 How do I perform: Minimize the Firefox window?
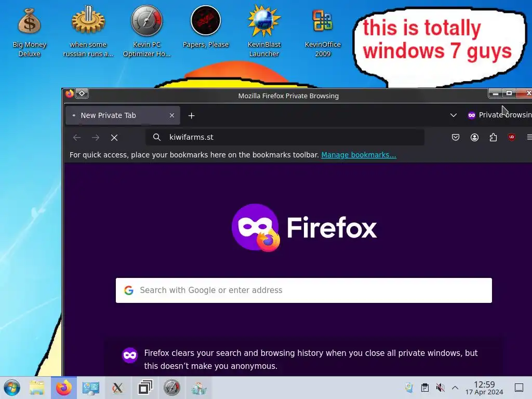(x=495, y=94)
